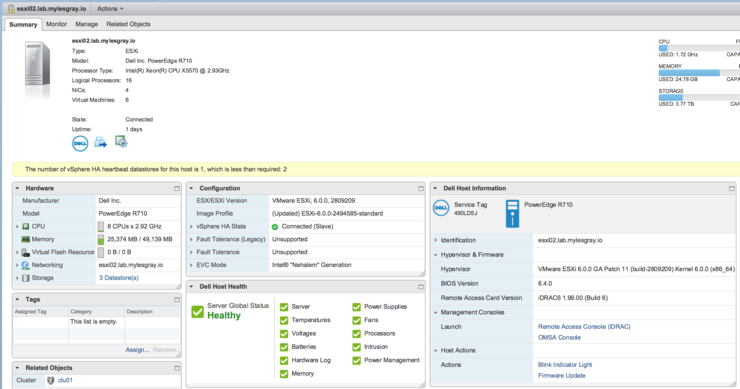This screenshot has width=740, height=389.
Task: Click the Networking icon in Hardware panel
Action: tap(25, 265)
